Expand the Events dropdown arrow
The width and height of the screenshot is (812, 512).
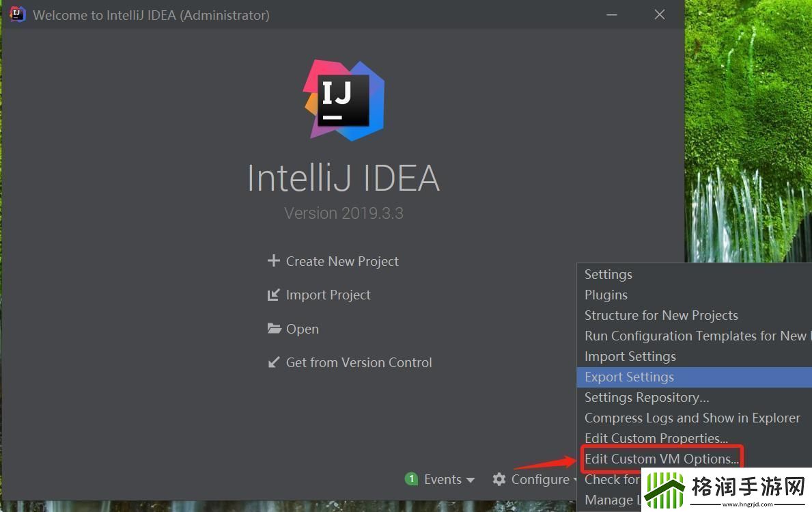(x=471, y=480)
